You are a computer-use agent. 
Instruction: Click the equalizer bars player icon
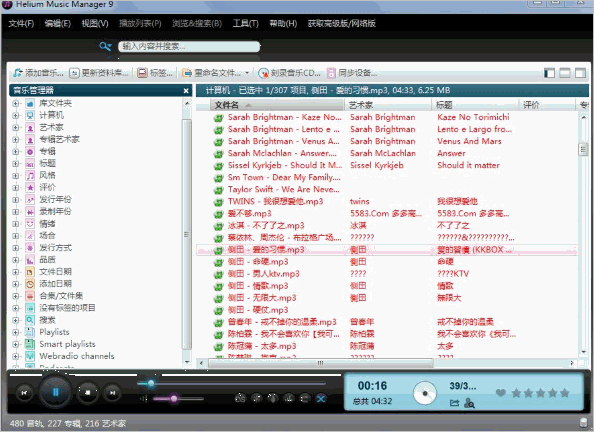point(289,398)
